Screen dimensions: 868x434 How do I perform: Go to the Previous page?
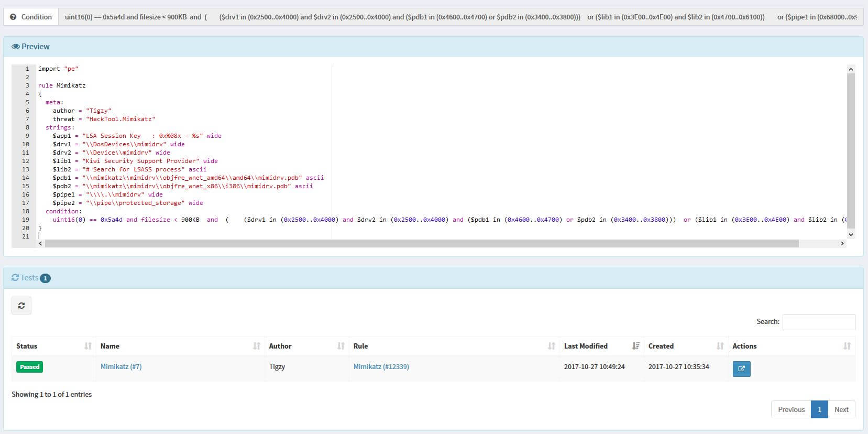pyautogui.click(x=791, y=409)
